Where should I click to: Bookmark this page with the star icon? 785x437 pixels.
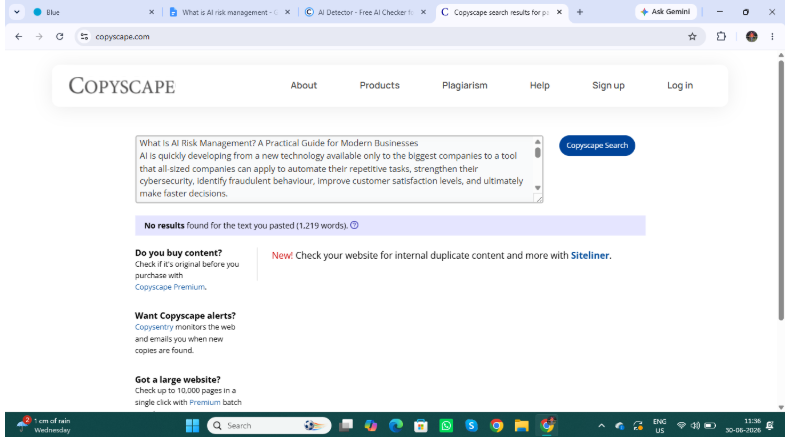(x=692, y=37)
